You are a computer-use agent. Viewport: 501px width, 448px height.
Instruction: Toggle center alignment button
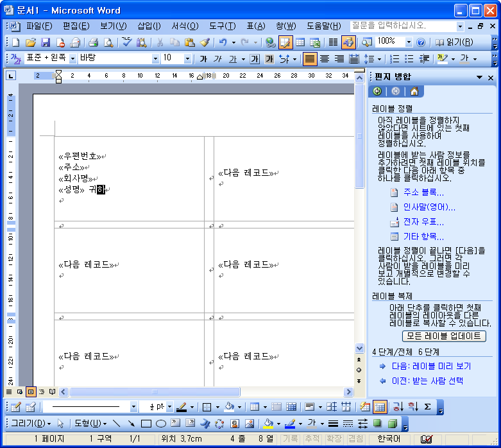click(325, 59)
